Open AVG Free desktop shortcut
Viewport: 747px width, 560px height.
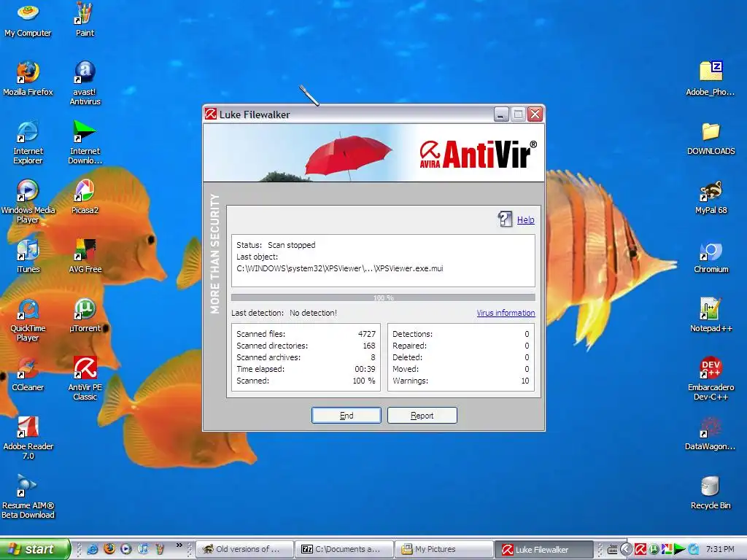(x=85, y=256)
